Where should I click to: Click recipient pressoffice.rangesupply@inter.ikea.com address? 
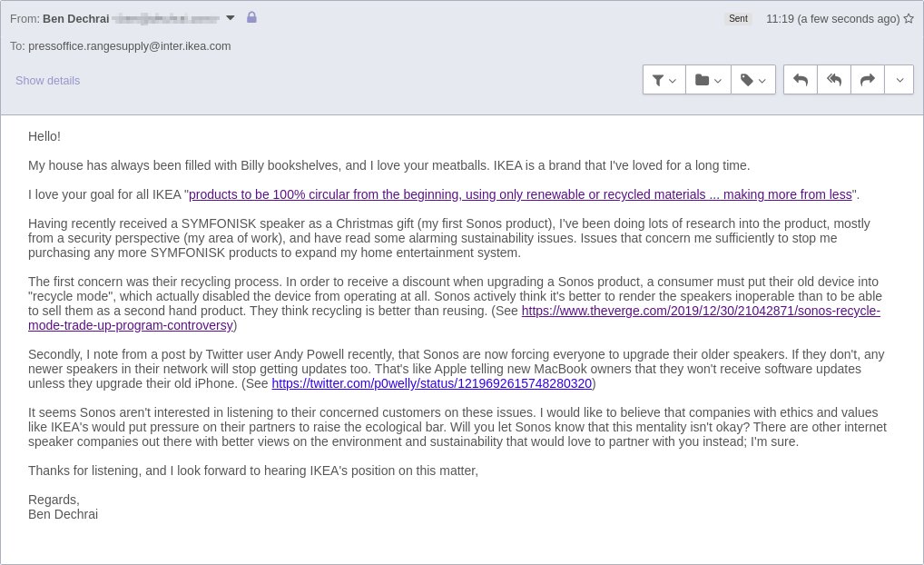(x=130, y=46)
